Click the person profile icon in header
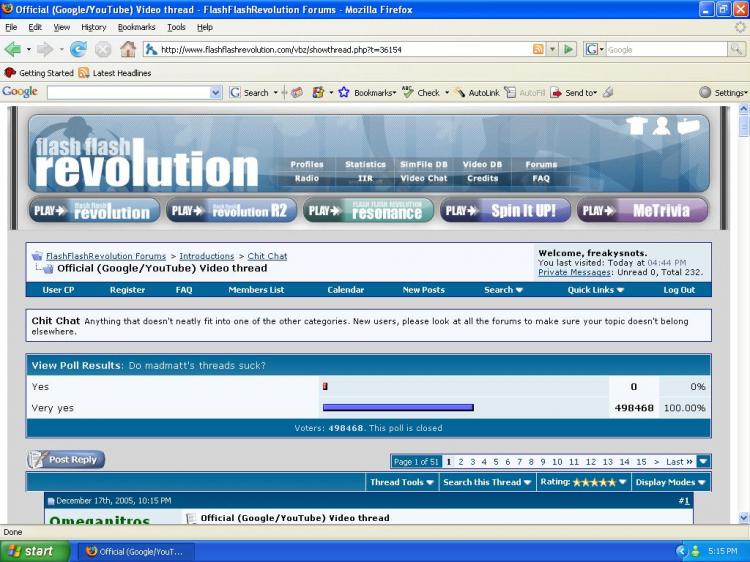The width and height of the screenshot is (750, 562). pos(662,126)
